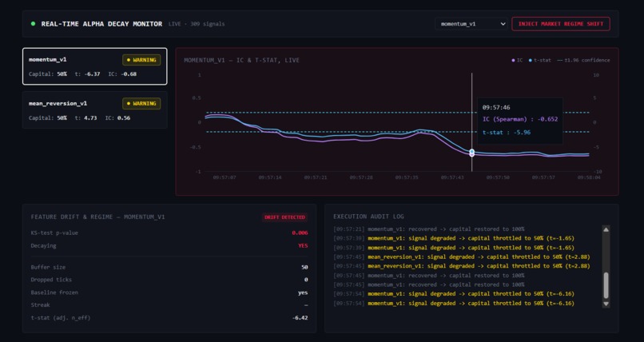This screenshot has height=342, width=644.
Task: Click mean_reversion_v1 card IC value 0.56
Action: coord(124,117)
